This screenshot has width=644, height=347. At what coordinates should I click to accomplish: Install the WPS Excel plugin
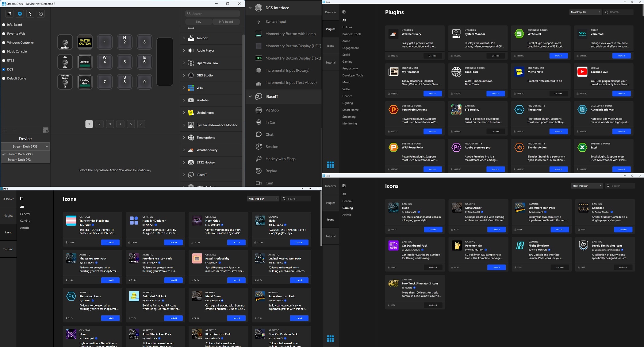tap(558, 56)
